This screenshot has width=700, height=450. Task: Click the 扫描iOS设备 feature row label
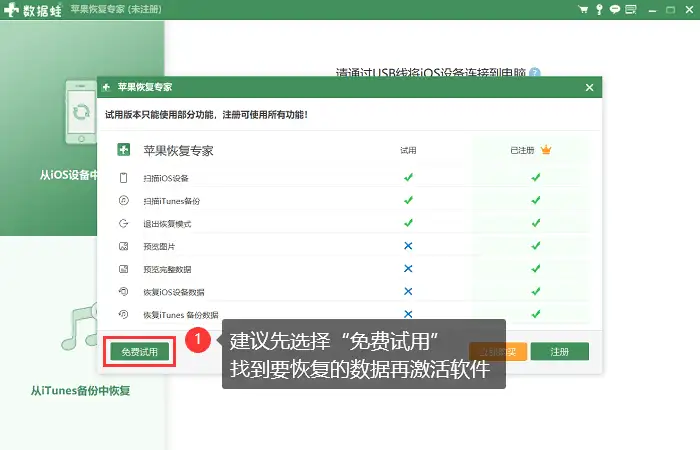(x=166, y=178)
